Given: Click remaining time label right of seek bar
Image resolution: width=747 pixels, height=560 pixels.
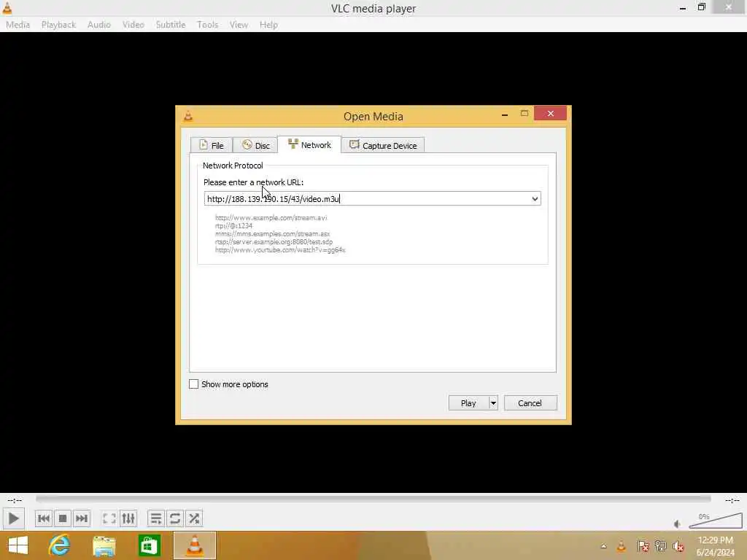Looking at the screenshot, I should (x=732, y=500).
